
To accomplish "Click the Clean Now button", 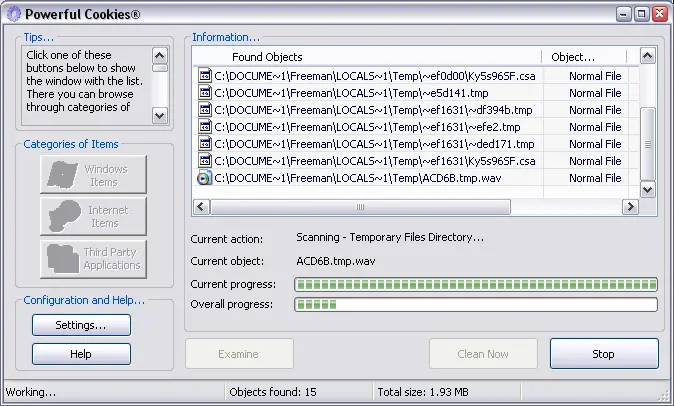I will 483,354.
